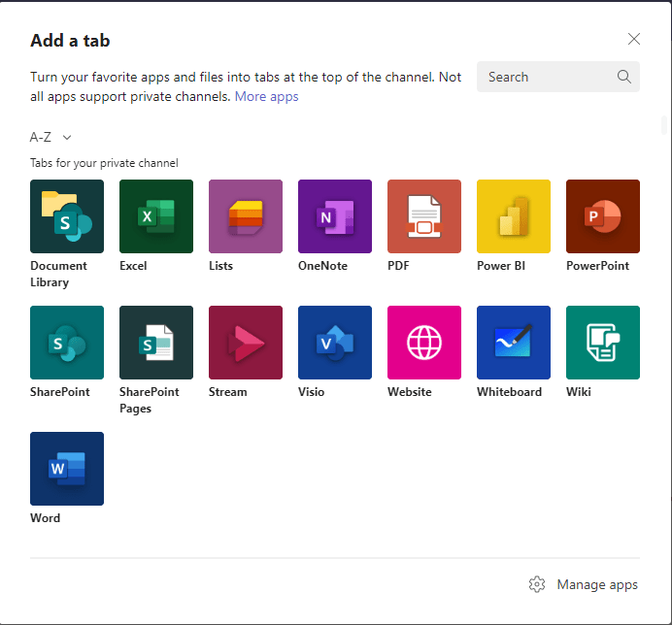Add a PowerPoint tab
The image size is (672, 625).
[603, 216]
